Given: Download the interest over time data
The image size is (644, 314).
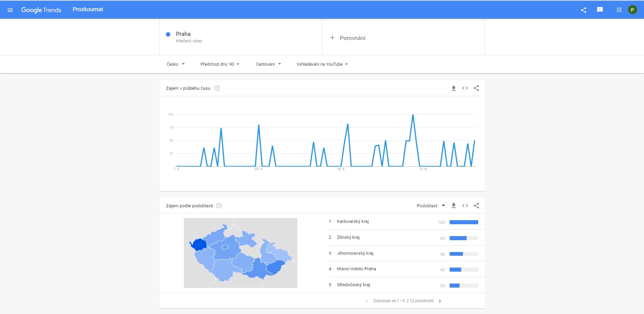Looking at the screenshot, I should pos(453,88).
